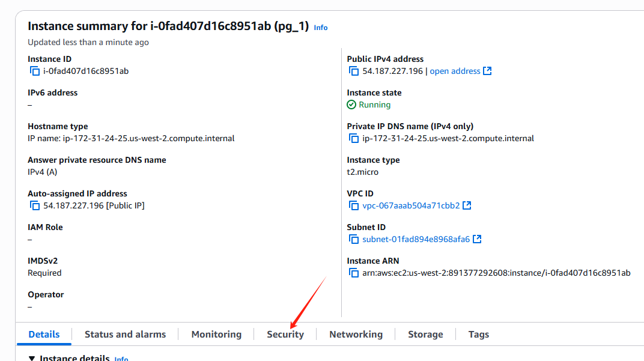Copy the Public IPv4 address
The width and height of the screenshot is (644, 361).
click(x=354, y=71)
